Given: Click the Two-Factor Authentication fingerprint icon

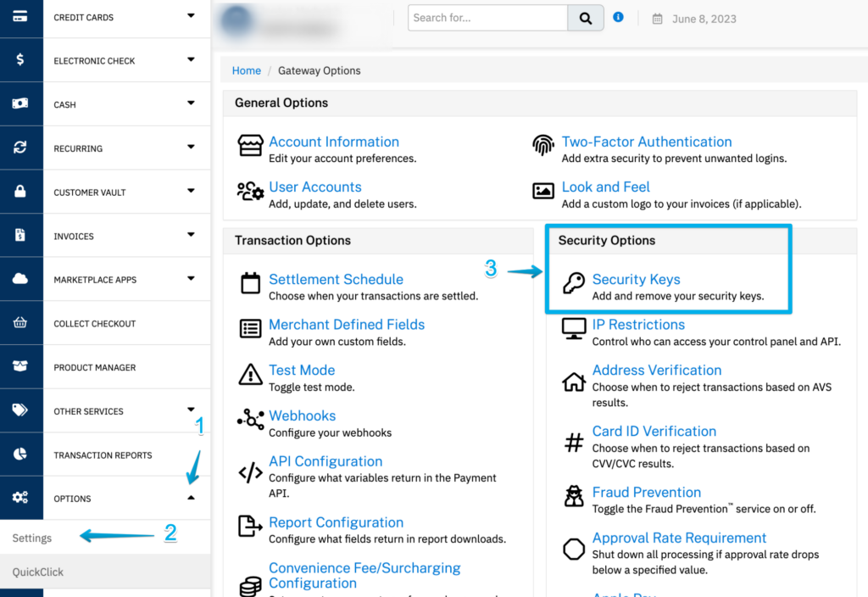Looking at the screenshot, I should coord(542,146).
